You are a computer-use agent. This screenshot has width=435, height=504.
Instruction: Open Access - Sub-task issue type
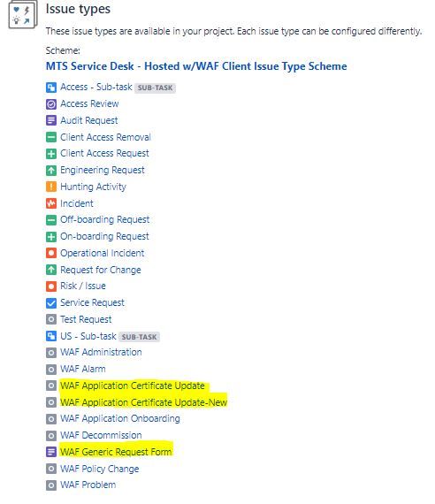96,88
